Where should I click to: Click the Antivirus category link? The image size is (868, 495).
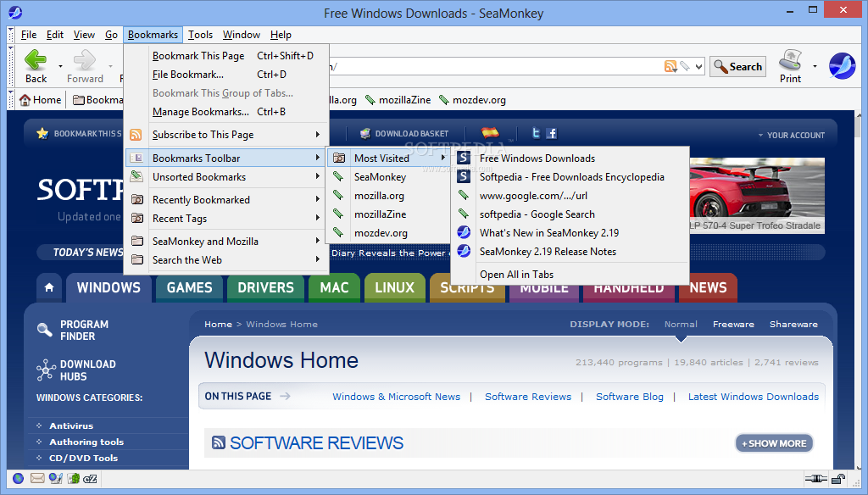71,425
